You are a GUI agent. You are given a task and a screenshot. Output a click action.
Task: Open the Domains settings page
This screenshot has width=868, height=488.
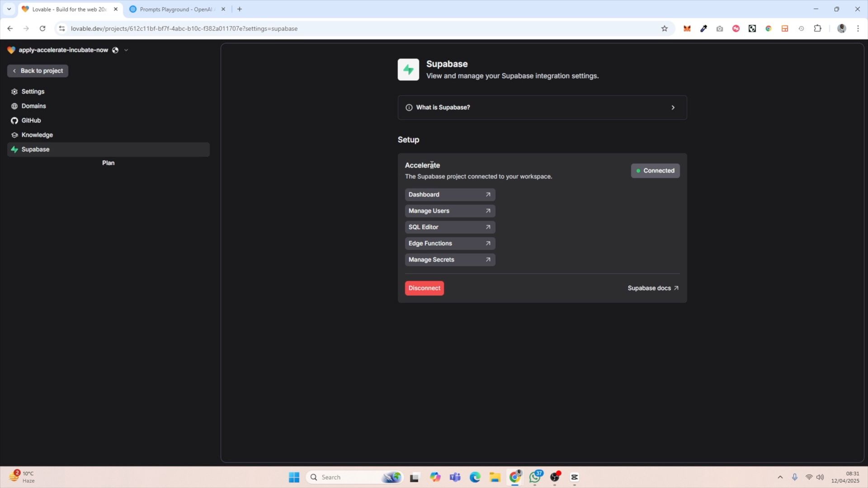[108, 106]
